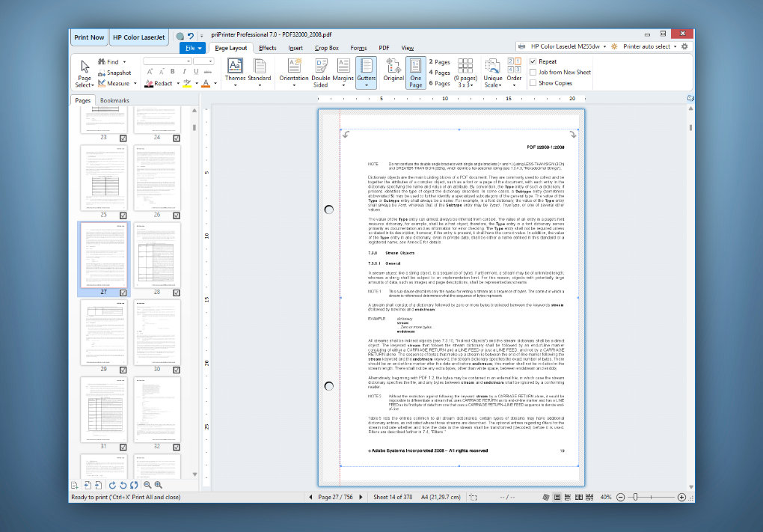The width and height of the screenshot is (763, 532).
Task: Enable the Show Copies checkbox
Action: tap(533, 83)
